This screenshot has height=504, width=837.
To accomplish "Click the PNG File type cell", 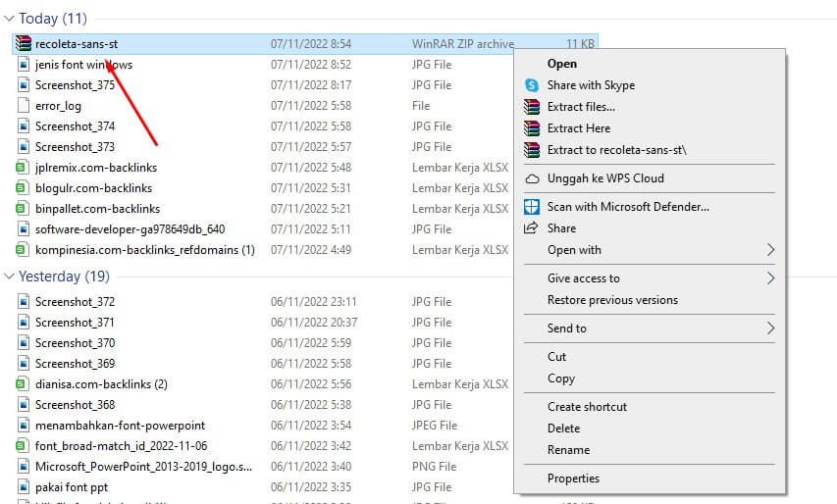I will (x=434, y=467).
